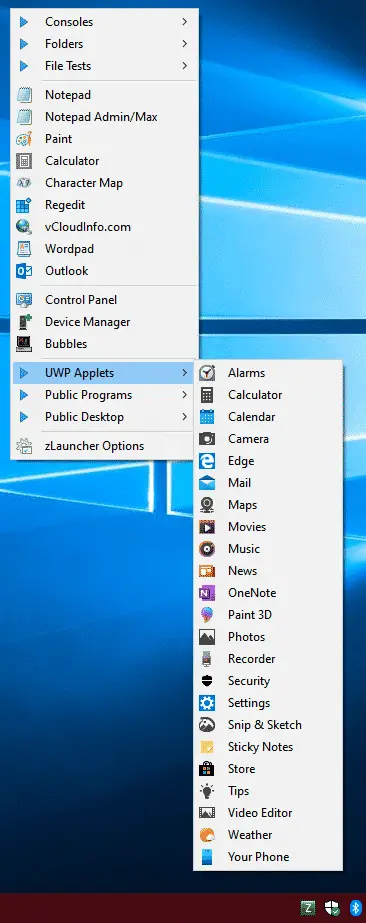Open Tips lightbulb icon

[x=207, y=791]
